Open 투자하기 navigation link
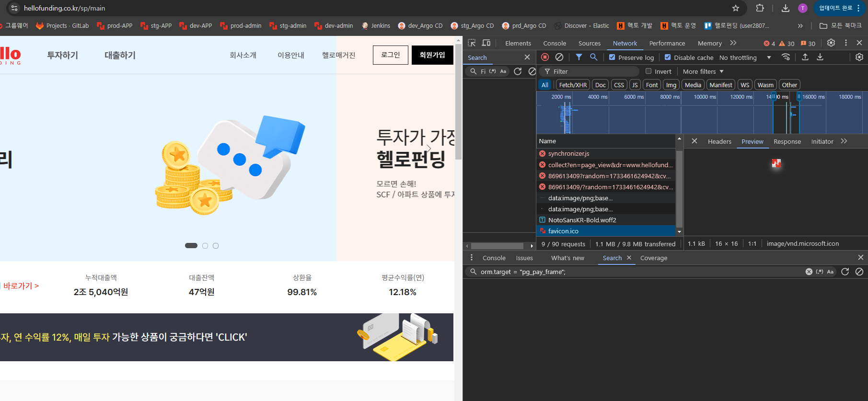The width and height of the screenshot is (868, 401). tap(62, 55)
